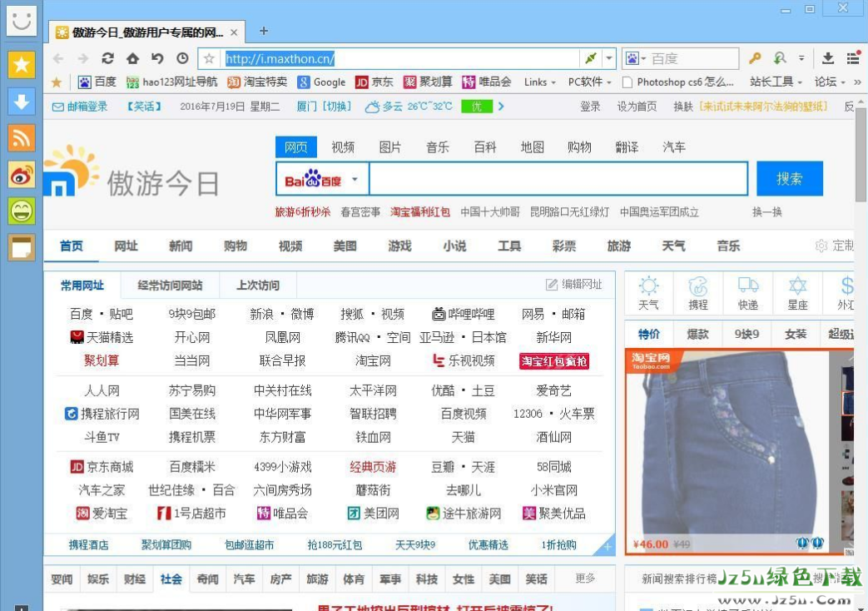Viewport: 868px width, 611px height.
Task: Toggle the green speed mode icon in address bar
Action: tap(591, 58)
